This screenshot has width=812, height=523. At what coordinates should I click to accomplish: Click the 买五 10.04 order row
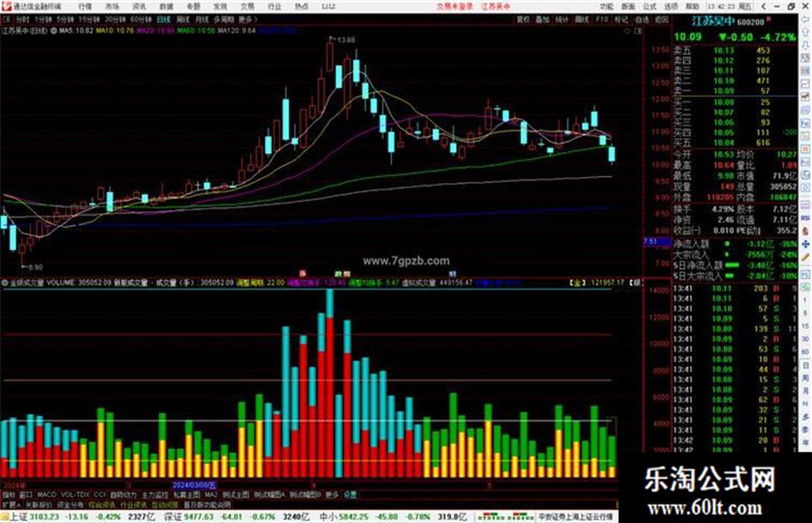(736, 143)
